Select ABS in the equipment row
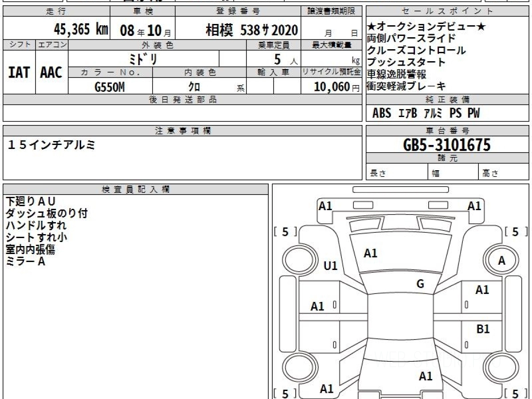Screen dimensions: 532x399 382,113
